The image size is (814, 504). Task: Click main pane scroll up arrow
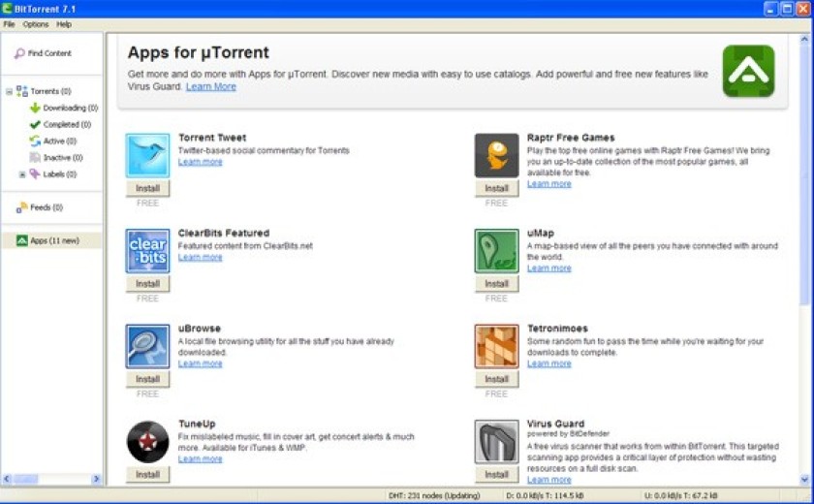coord(804,39)
